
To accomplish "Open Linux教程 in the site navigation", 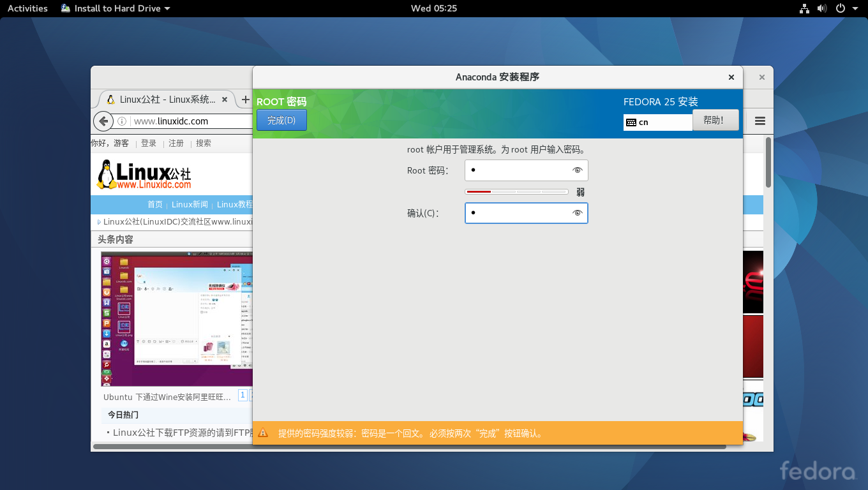I will point(235,204).
